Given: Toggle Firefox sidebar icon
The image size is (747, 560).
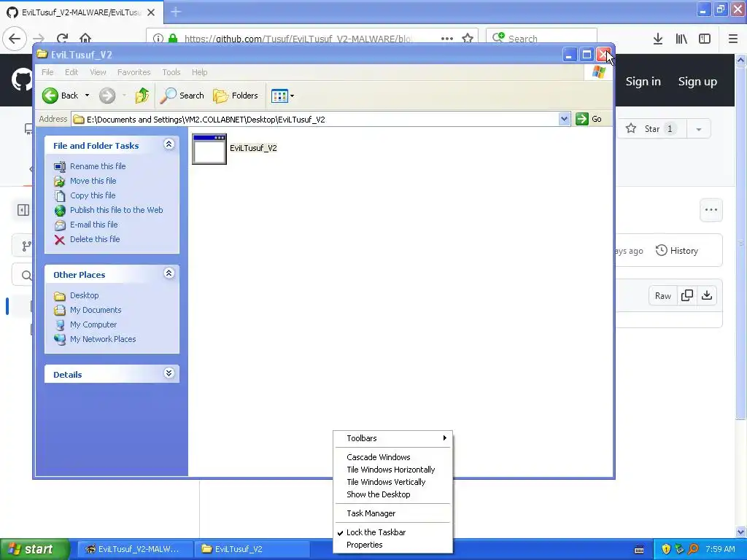Looking at the screenshot, I should coord(705,39).
